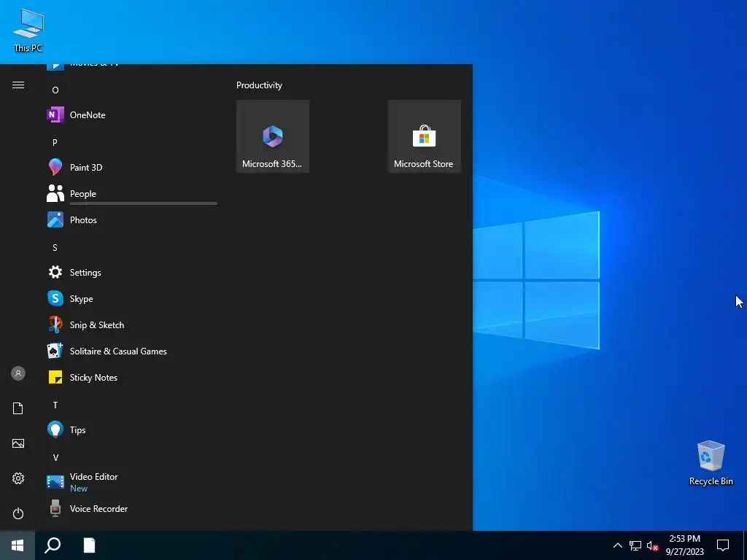Viewport: 747px width, 560px height.
Task: Open the clock and date flyout
Action: point(684,545)
